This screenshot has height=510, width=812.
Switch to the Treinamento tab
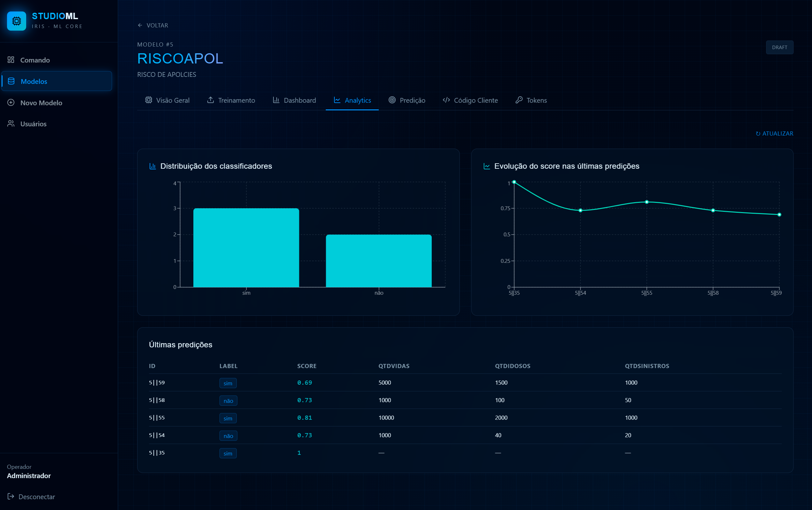click(x=231, y=100)
